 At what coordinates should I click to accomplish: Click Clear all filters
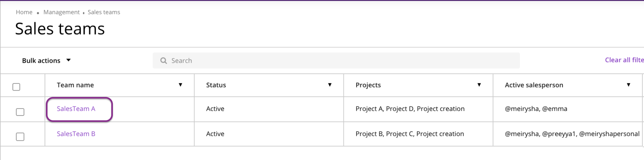624,60
